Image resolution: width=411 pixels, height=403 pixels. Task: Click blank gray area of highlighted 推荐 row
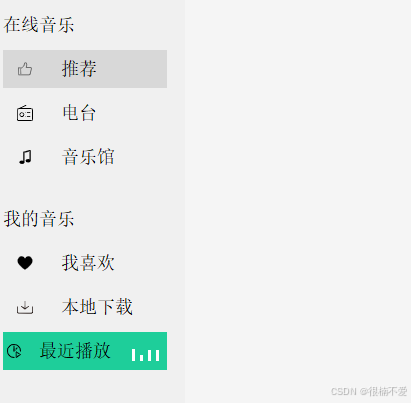click(x=133, y=69)
